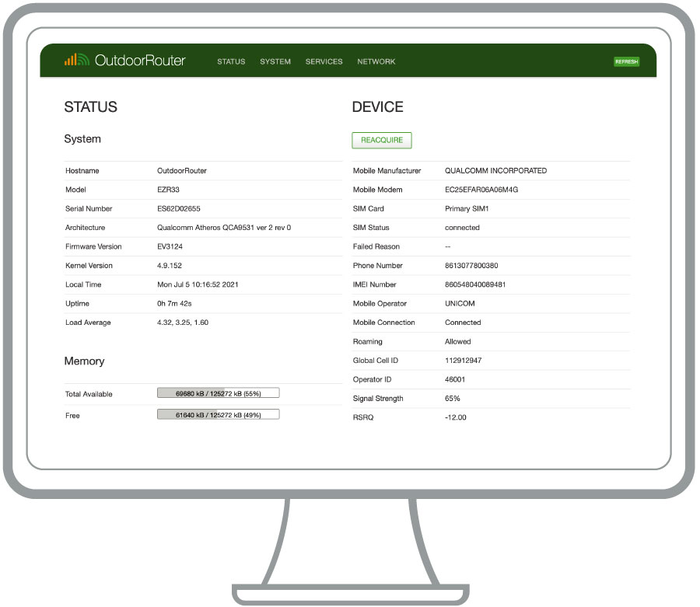Viewport: 700px width, 607px height.
Task: Select serial number ES62D02655
Action: coord(179,209)
